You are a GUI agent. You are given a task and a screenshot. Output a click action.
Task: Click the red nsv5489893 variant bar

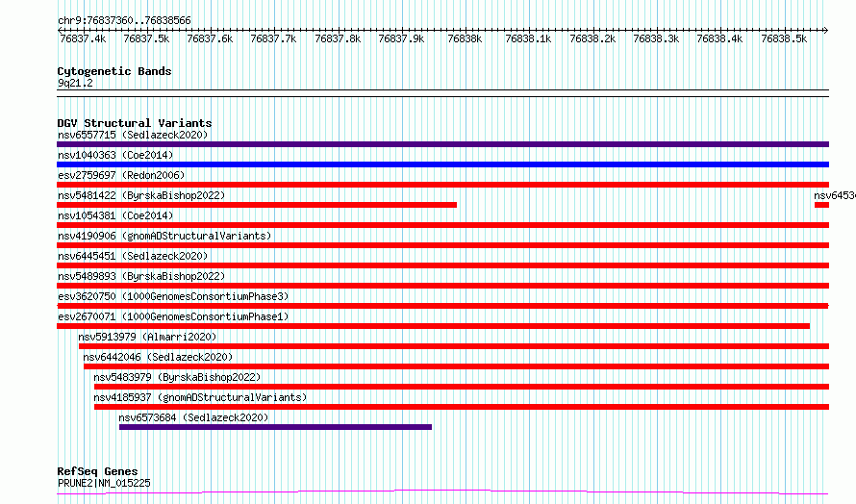pyautogui.click(x=442, y=286)
